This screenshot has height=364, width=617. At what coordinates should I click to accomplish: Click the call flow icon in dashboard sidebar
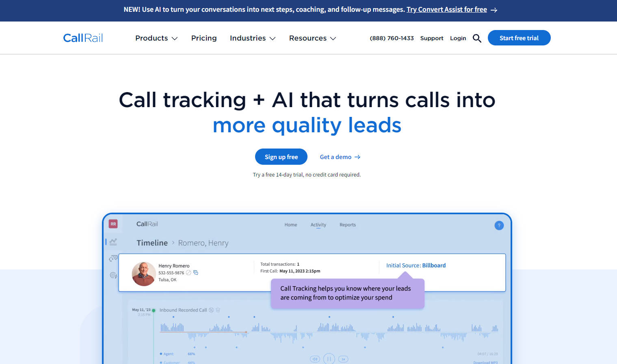pyautogui.click(x=113, y=258)
